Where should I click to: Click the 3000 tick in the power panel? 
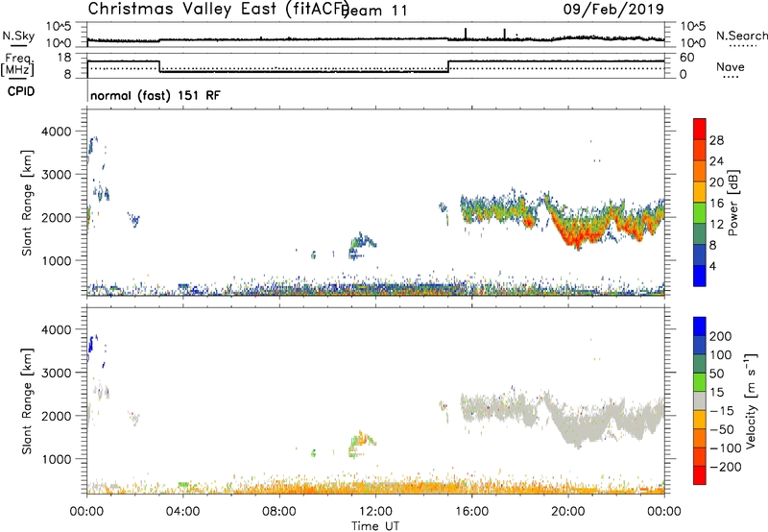(x=56, y=175)
